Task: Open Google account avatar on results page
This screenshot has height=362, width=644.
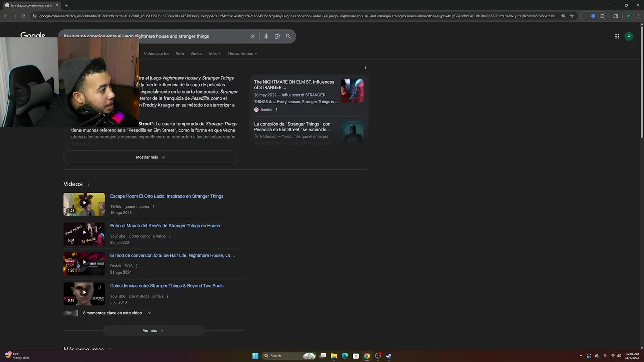Action: tap(629, 36)
